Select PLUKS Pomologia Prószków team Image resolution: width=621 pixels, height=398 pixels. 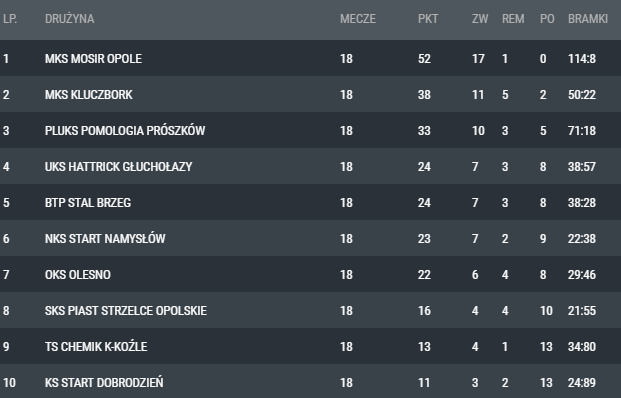(125, 131)
